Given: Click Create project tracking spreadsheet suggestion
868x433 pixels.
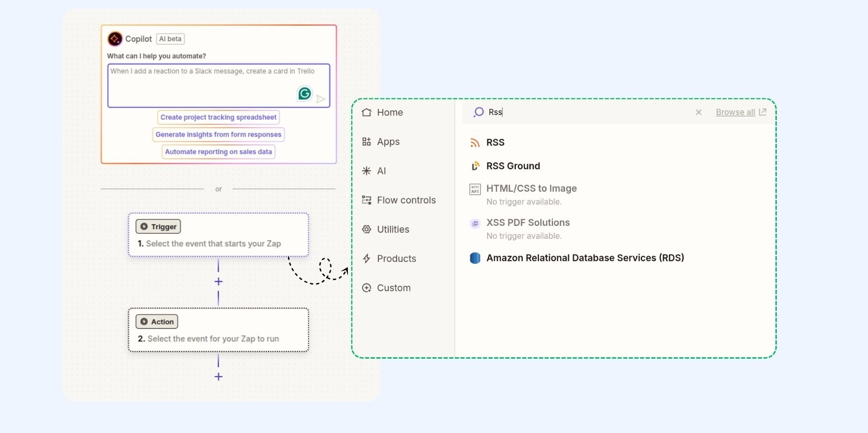Looking at the screenshot, I should tap(218, 117).
